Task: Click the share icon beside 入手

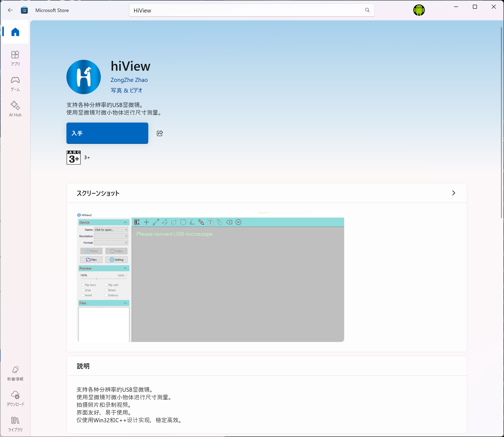Action: pyautogui.click(x=160, y=133)
